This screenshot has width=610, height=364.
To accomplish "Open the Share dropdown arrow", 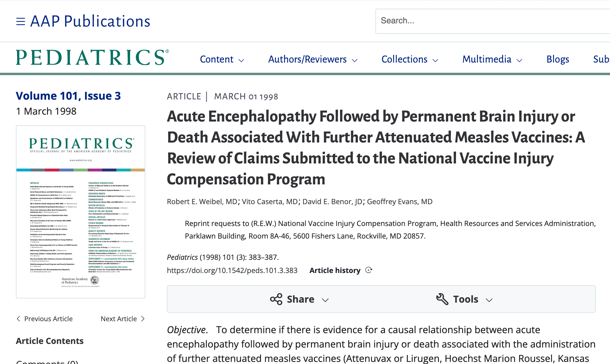I will (325, 300).
